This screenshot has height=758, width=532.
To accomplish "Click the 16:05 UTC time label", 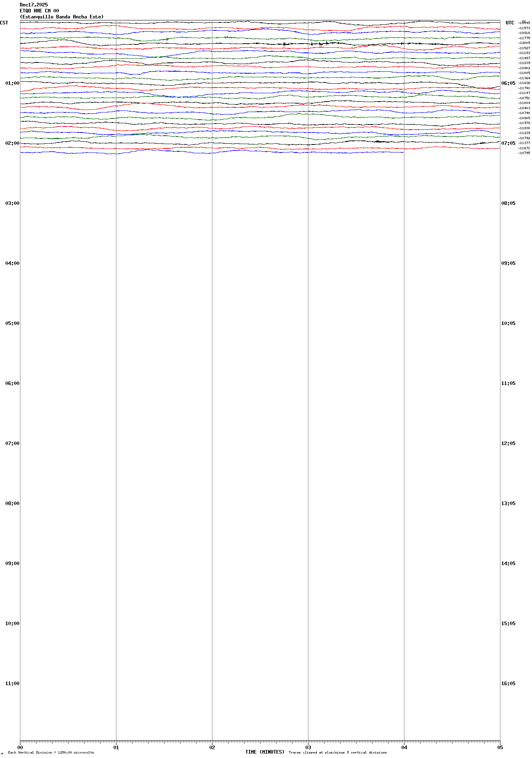I will pyautogui.click(x=508, y=684).
